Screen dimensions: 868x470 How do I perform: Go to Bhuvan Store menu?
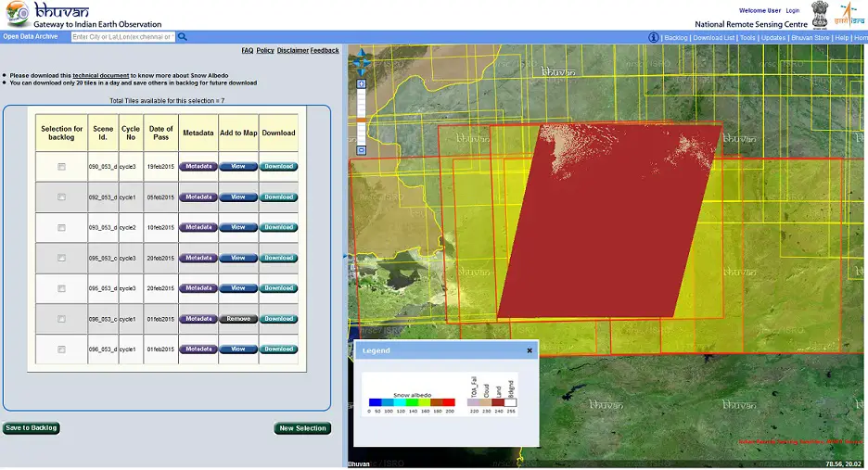pos(810,38)
